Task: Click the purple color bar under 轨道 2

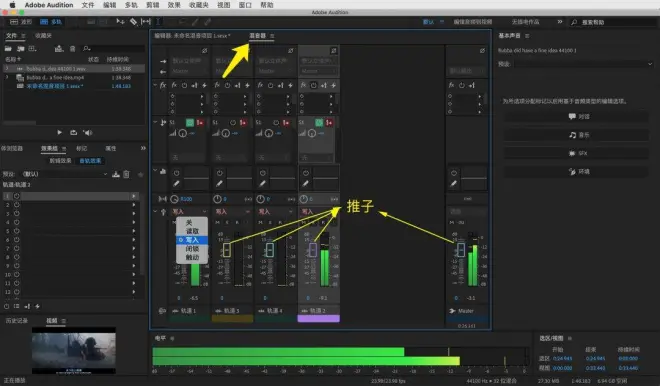Action: (x=318, y=319)
